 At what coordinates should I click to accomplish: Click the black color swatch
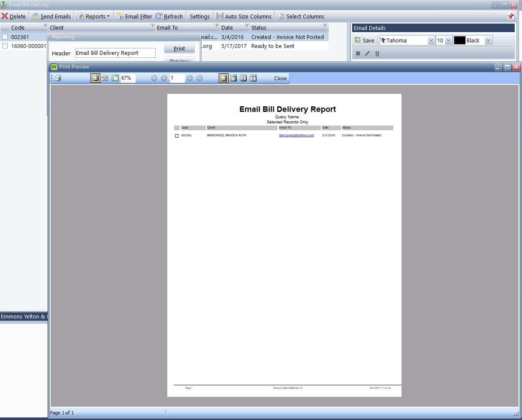(x=460, y=40)
